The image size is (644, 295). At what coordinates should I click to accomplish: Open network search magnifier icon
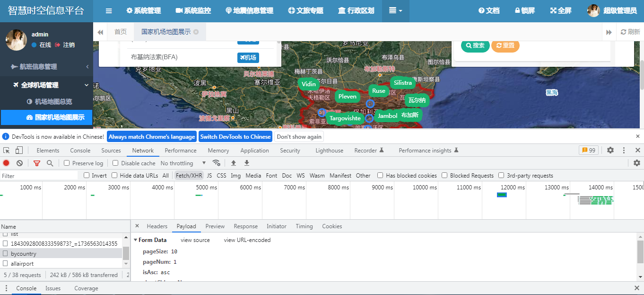click(x=50, y=163)
